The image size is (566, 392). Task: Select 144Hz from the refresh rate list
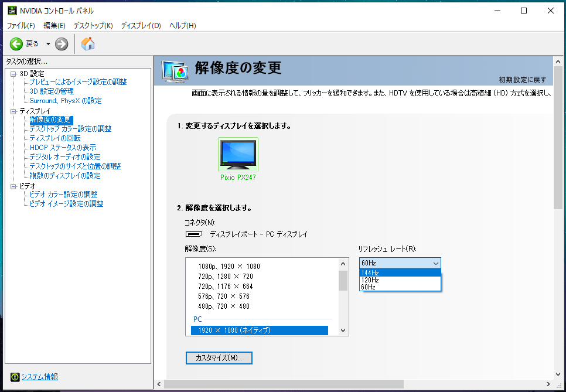pyautogui.click(x=400, y=273)
